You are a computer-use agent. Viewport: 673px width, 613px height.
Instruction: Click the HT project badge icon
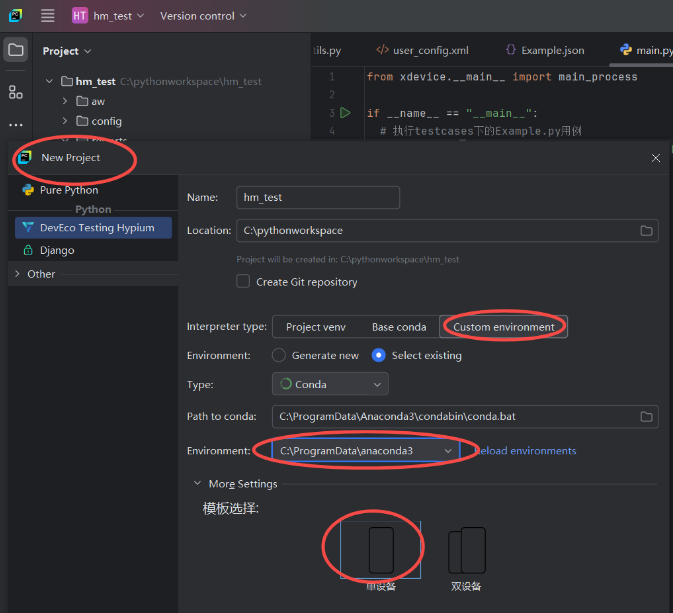[79, 16]
